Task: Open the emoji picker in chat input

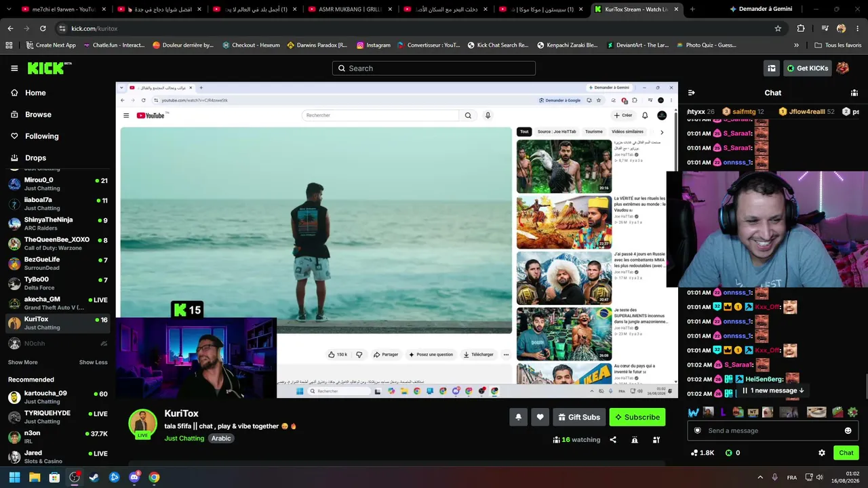Action: pyautogui.click(x=848, y=430)
